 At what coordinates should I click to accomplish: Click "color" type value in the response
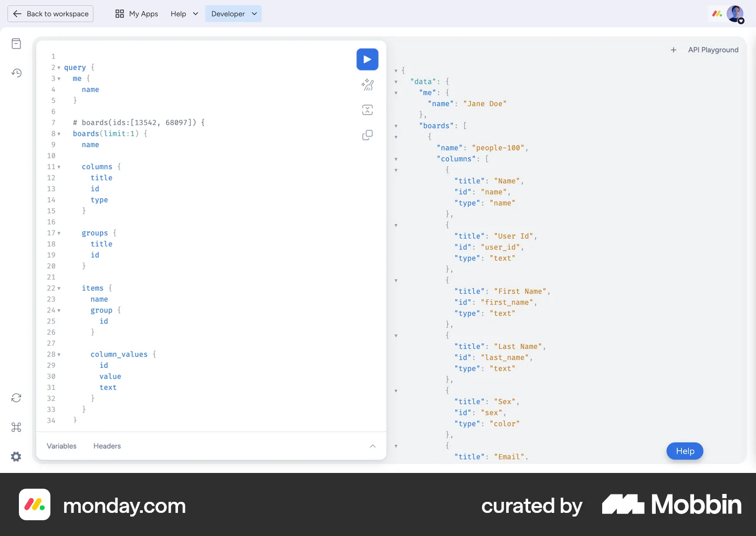pyautogui.click(x=505, y=424)
